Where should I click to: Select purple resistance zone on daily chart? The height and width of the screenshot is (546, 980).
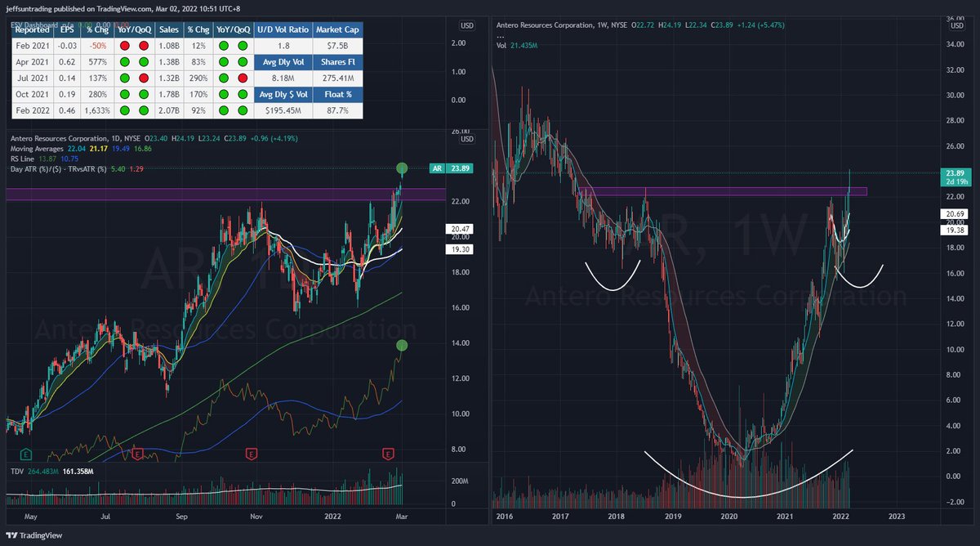pyautogui.click(x=225, y=195)
